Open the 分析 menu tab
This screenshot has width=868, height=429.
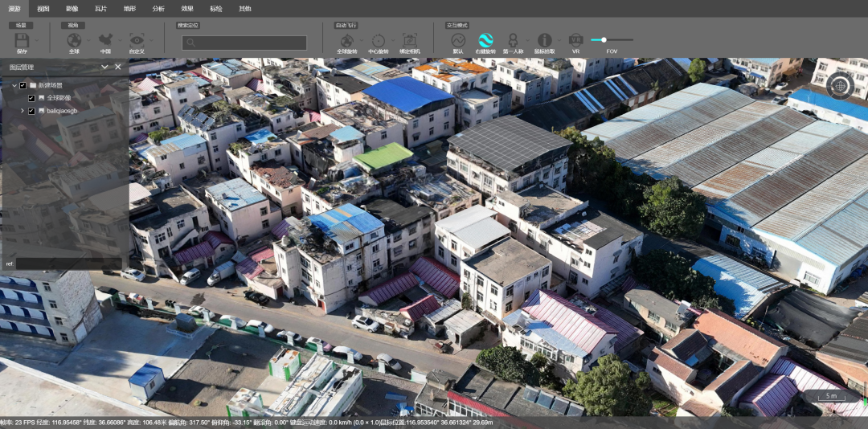pyautogui.click(x=158, y=8)
